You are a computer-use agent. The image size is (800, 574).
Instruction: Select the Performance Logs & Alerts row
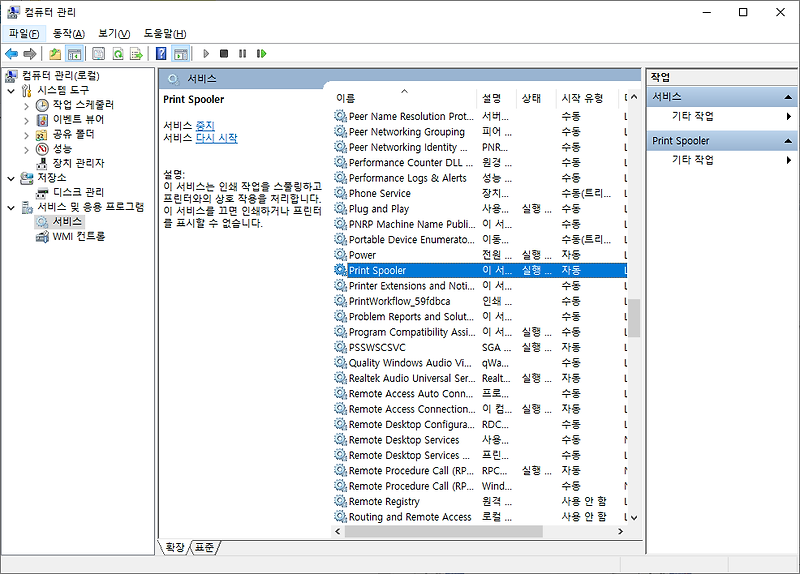click(480, 178)
